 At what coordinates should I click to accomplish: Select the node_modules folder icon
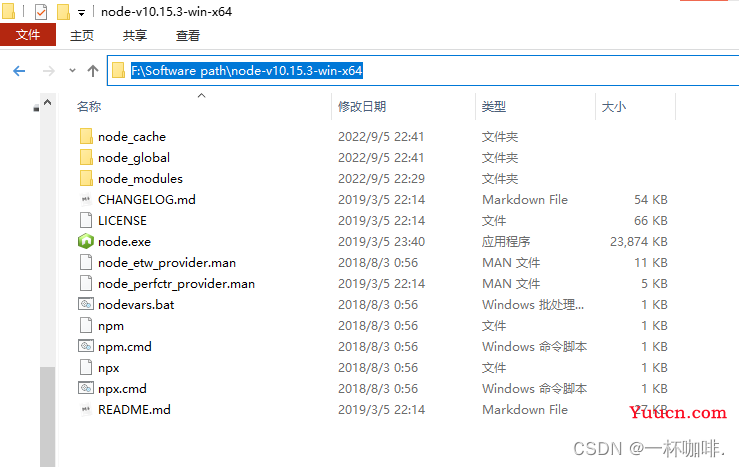[x=86, y=178]
